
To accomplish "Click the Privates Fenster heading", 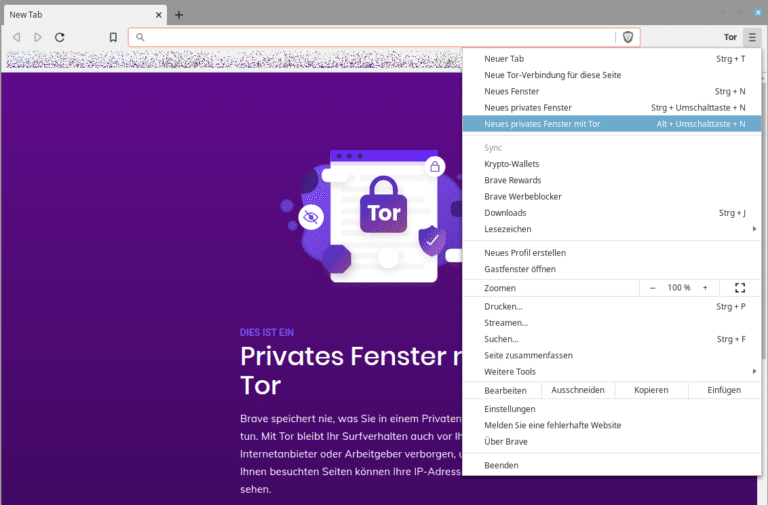I will click(351, 371).
